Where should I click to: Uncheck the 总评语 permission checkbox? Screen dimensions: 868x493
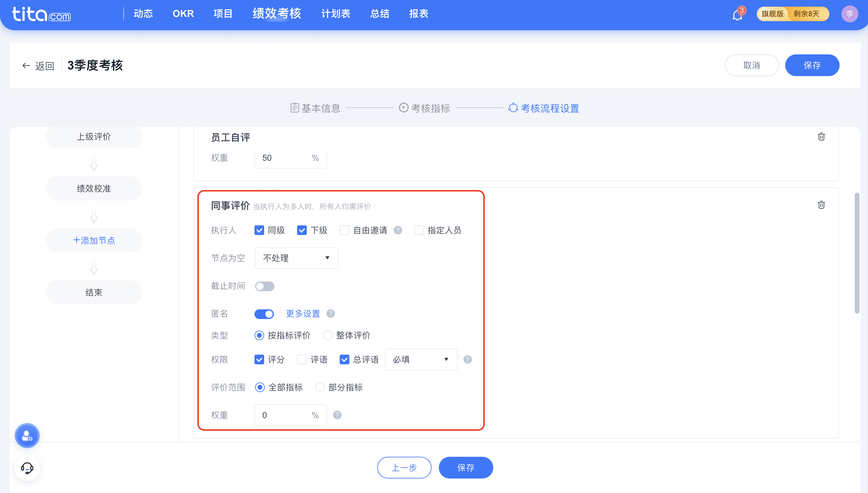coord(345,359)
